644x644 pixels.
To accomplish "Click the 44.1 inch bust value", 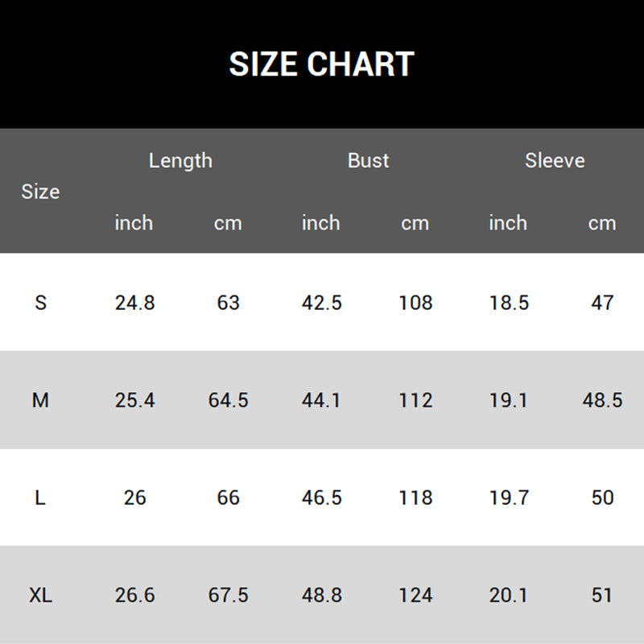I will tap(321, 400).
